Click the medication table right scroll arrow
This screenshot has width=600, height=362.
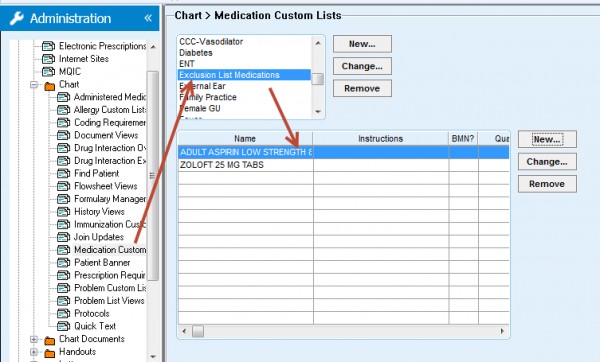pos(502,331)
